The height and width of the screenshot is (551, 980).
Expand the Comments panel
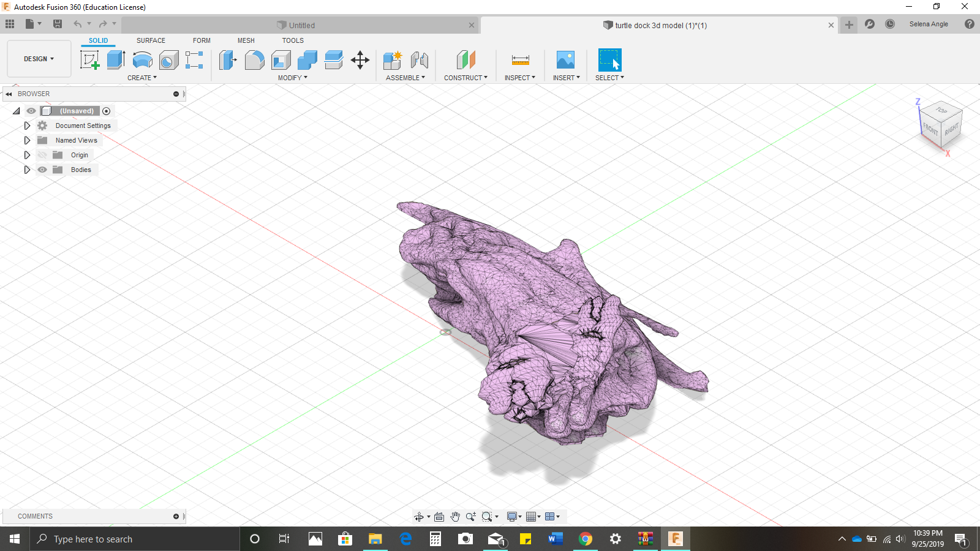176,517
